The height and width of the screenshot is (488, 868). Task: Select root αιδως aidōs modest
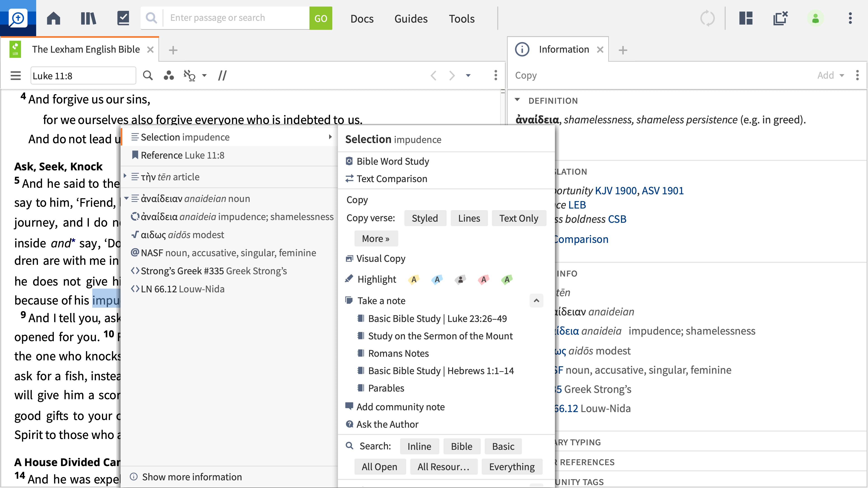[229, 235]
